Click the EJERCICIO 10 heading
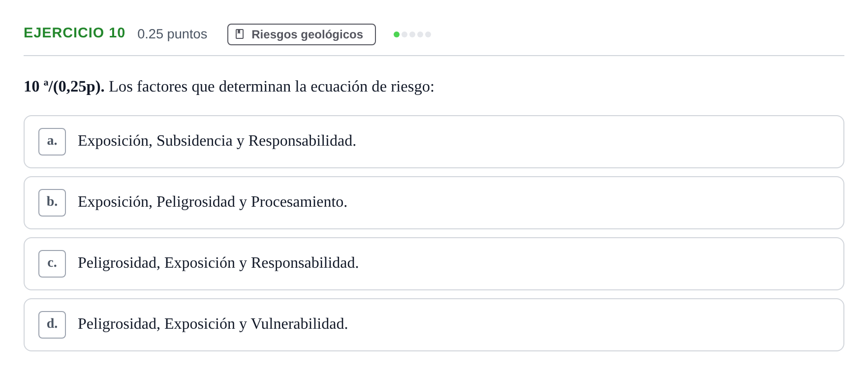The width and height of the screenshot is (868, 375). point(74,33)
